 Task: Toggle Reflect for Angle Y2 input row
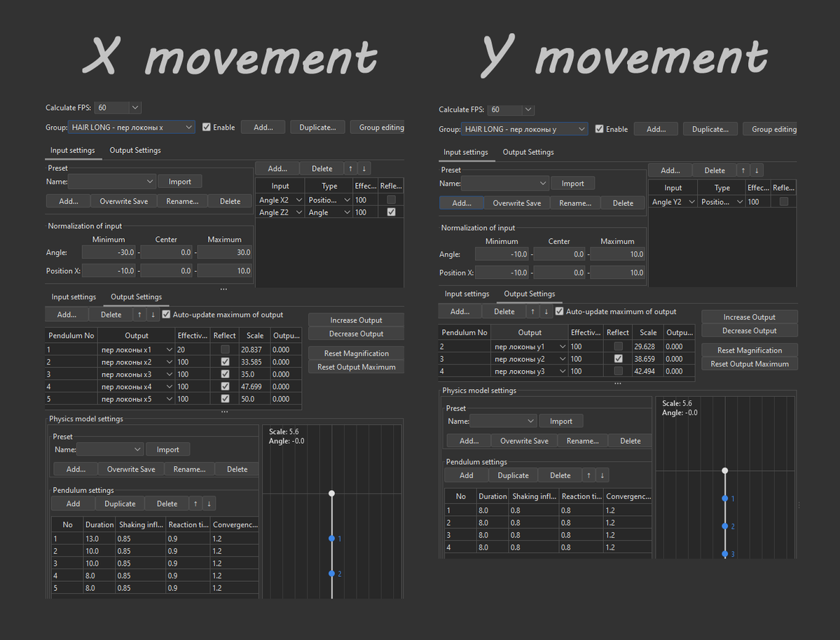[784, 202]
